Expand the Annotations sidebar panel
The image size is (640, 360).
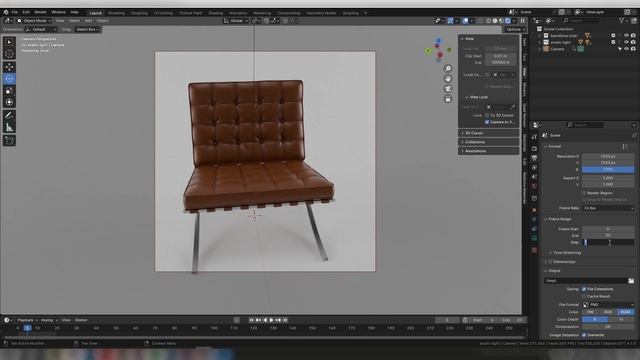pyautogui.click(x=489, y=151)
